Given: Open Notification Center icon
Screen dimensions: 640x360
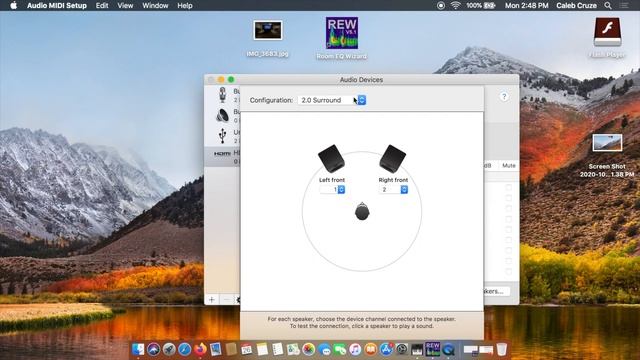Looking at the screenshot, I should [624, 6].
